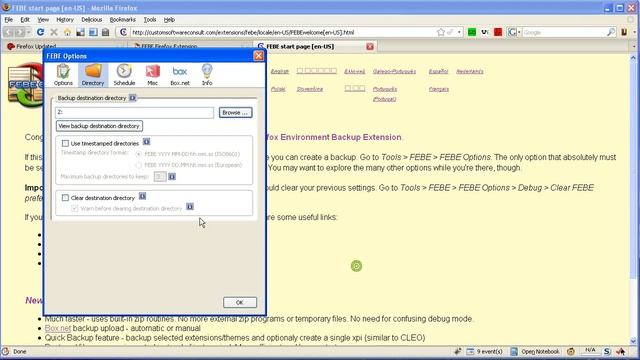Open back/forward history dropdown arrow
The width and height of the screenshot is (640, 360).
tap(29, 32)
